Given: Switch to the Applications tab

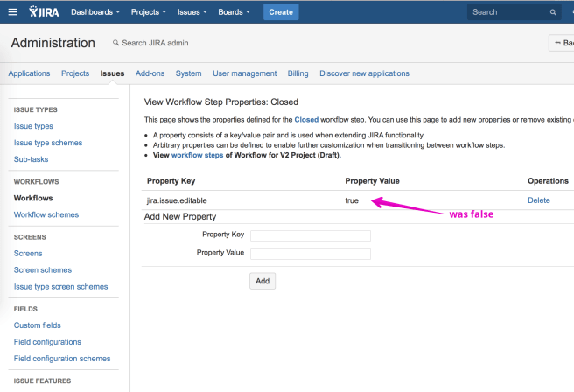Looking at the screenshot, I should click(x=29, y=73).
